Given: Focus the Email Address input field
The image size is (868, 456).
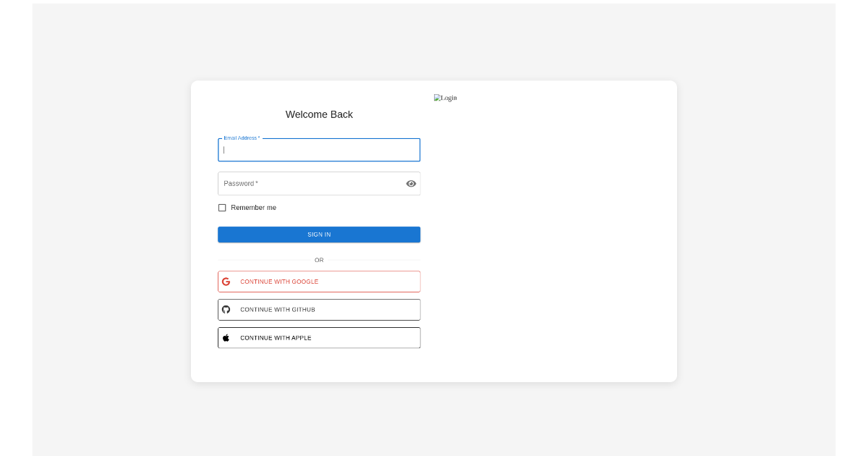Looking at the screenshot, I should [x=319, y=150].
